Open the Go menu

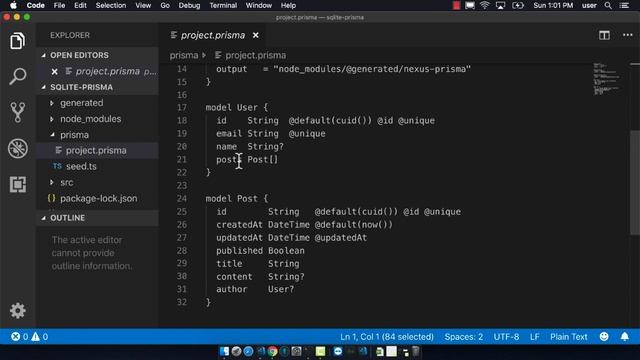165,5
